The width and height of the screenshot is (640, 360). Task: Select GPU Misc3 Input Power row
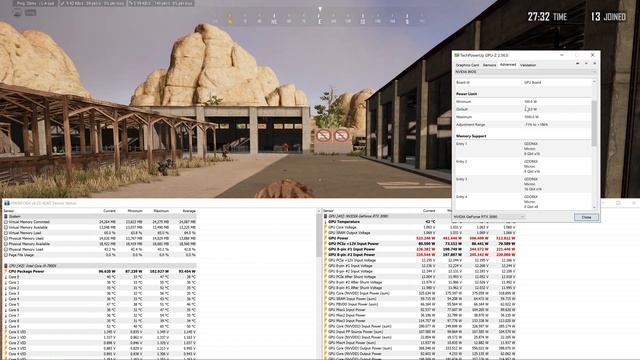(420, 321)
